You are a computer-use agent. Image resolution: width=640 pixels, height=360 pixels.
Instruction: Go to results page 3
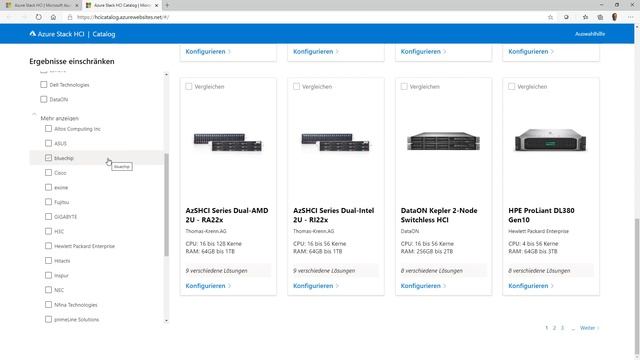click(x=562, y=328)
